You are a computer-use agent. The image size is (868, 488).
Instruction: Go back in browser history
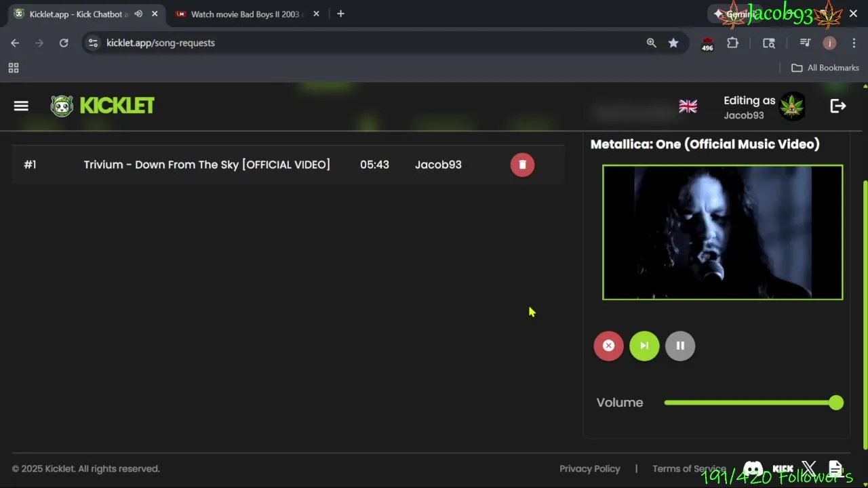pos(15,43)
